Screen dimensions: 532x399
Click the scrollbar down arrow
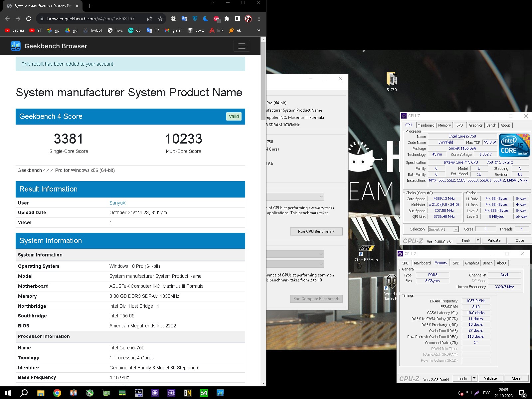[x=263, y=383]
